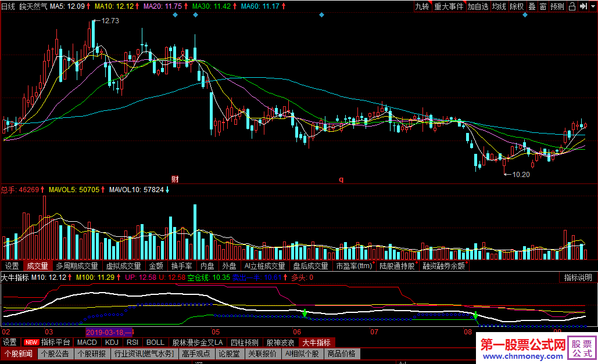The image size is (598, 364).
Task: Select the 四柱预测 indicator tab
Action: coord(245,343)
